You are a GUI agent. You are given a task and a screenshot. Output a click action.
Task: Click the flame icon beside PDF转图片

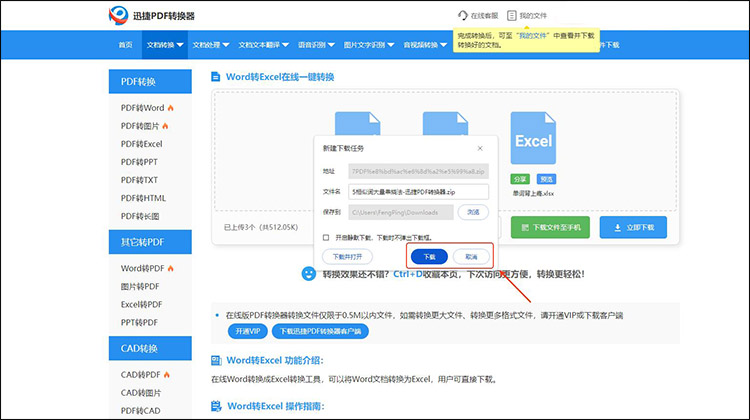pyautogui.click(x=165, y=126)
